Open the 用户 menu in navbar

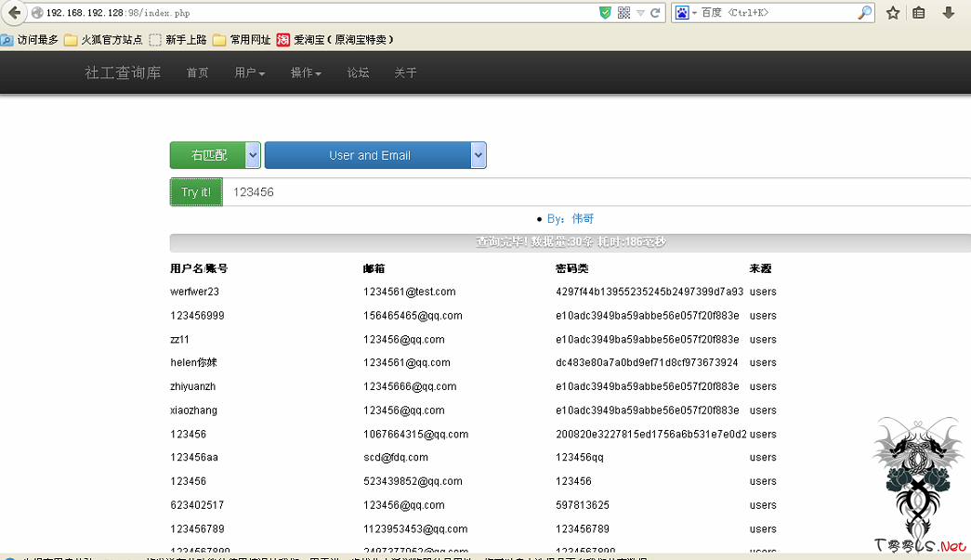pyautogui.click(x=249, y=72)
